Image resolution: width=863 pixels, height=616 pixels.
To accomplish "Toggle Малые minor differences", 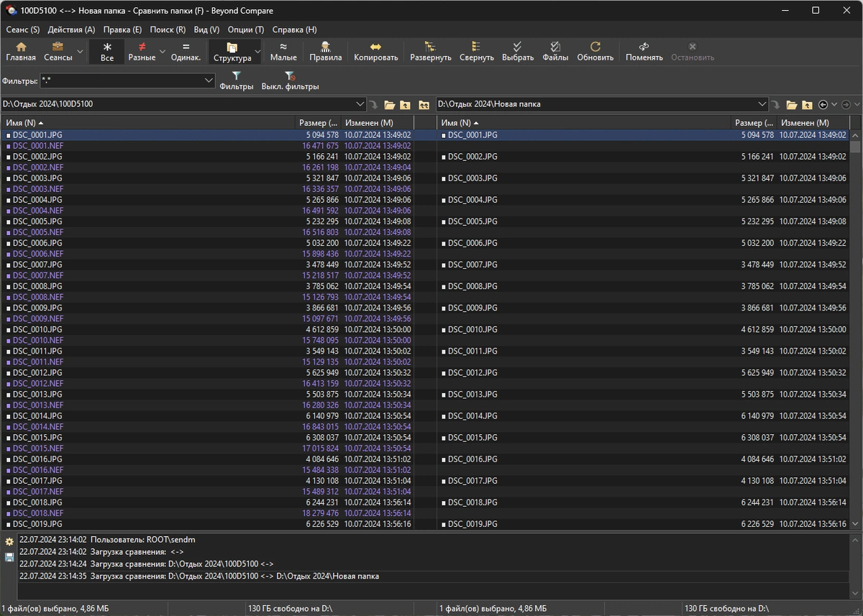I will point(283,52).
